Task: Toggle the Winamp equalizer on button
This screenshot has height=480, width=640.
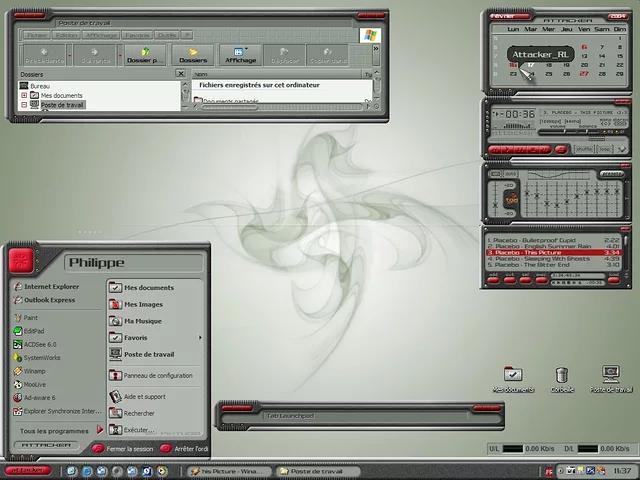Action: pyautogui.click(x=498, y=174)
